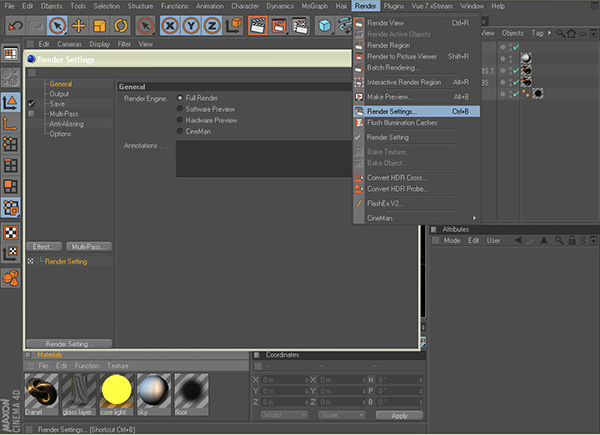Toggle the Z axis lock

pos(212,26)
